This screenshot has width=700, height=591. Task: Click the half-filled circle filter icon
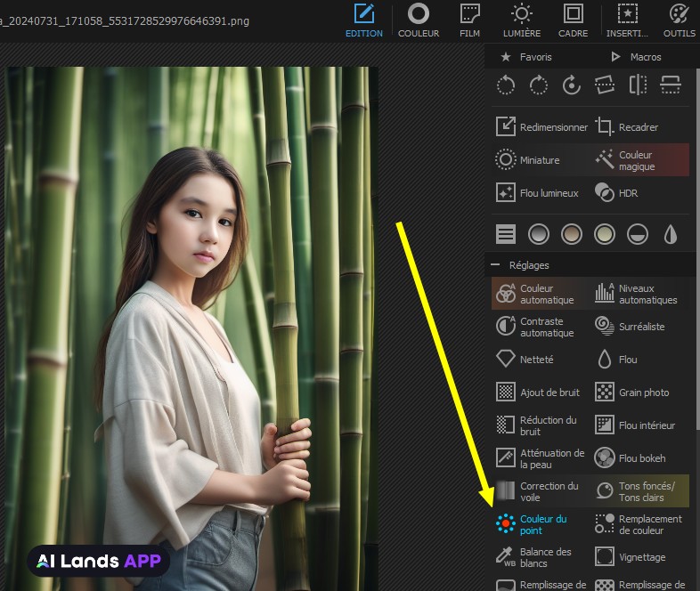[638, 234]
